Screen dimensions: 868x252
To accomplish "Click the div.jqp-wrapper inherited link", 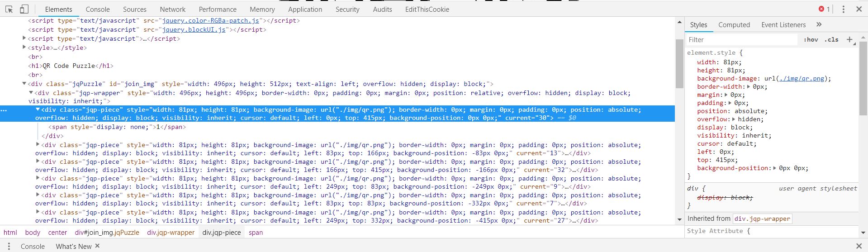I will (762, 219).
